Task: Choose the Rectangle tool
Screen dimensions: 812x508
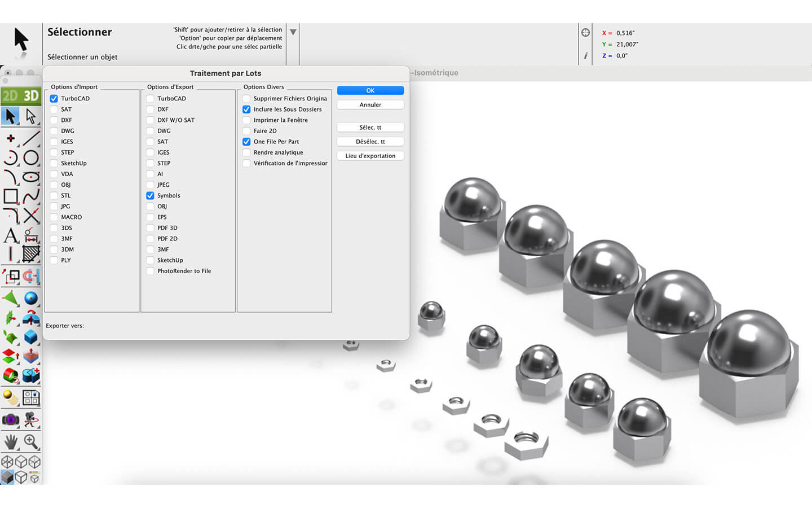Action: (x=11, y=196)
